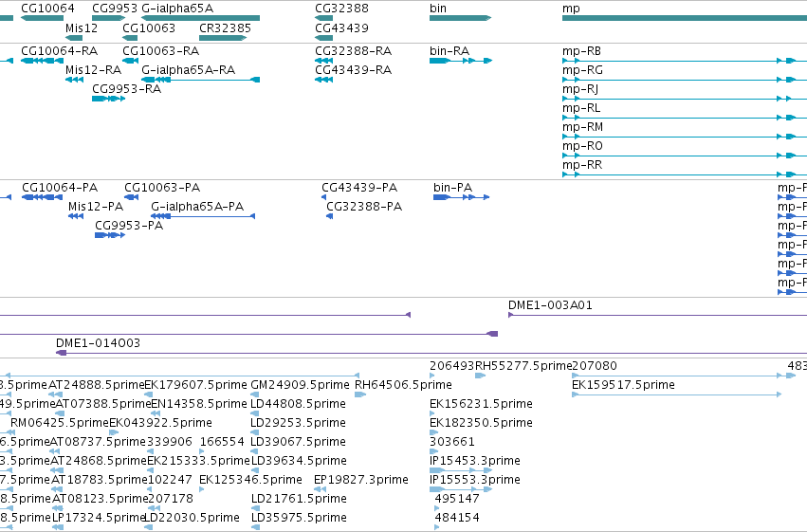Select feature 484154

click(x=457, y=518)
